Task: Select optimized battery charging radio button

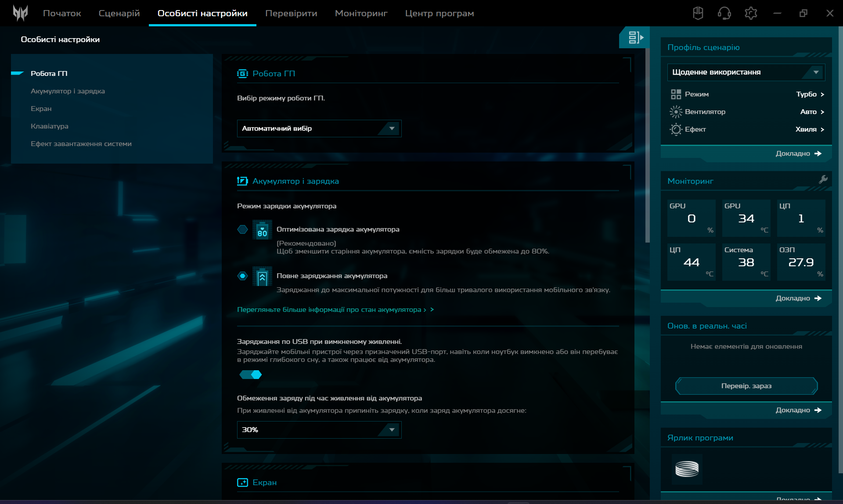Action: (242, 229)
